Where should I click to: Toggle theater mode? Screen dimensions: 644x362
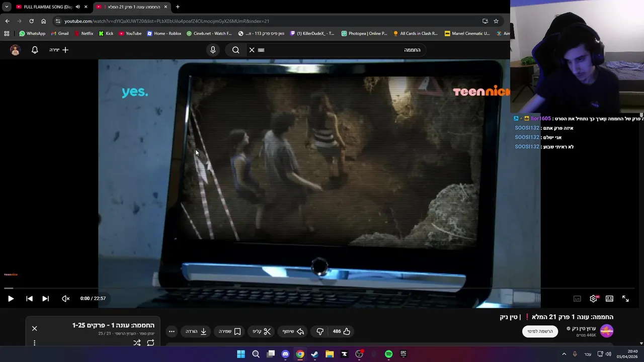(609, 299)
